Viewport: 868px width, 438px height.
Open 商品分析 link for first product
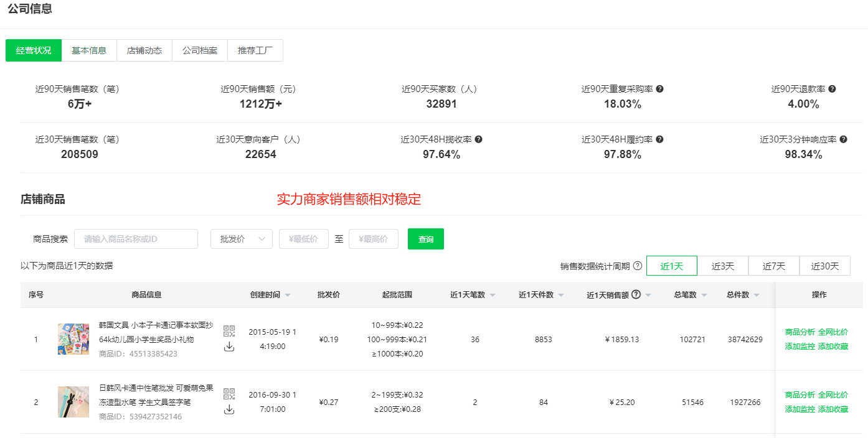tap(800, 332)
